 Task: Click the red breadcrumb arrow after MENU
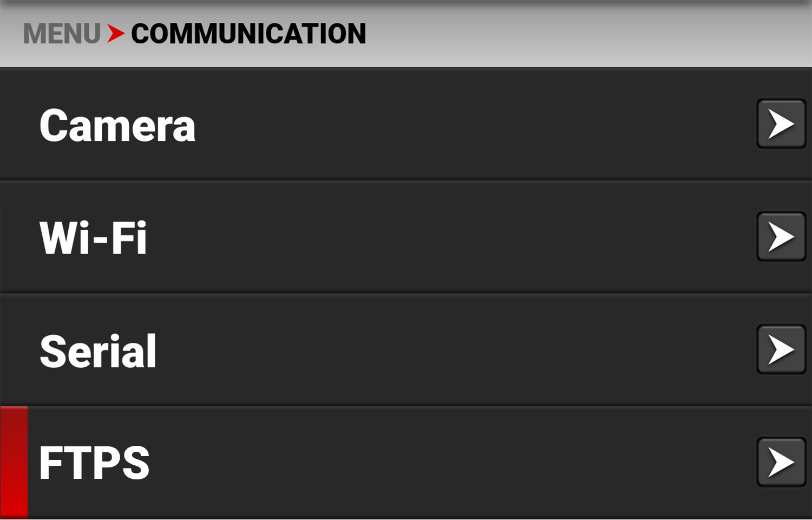coord(115,34)
